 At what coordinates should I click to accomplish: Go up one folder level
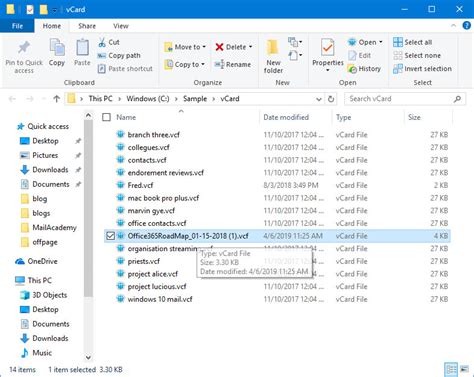pyautogui.click(x=56, y=99)
